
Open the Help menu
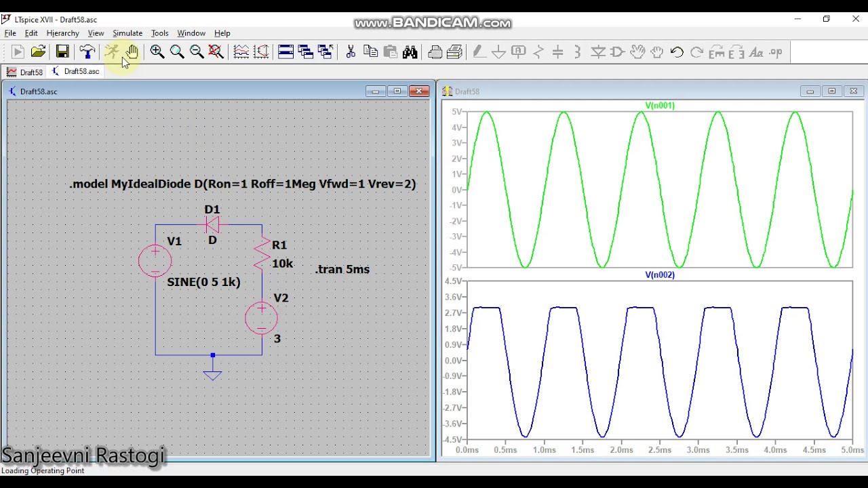coord(222,33)
